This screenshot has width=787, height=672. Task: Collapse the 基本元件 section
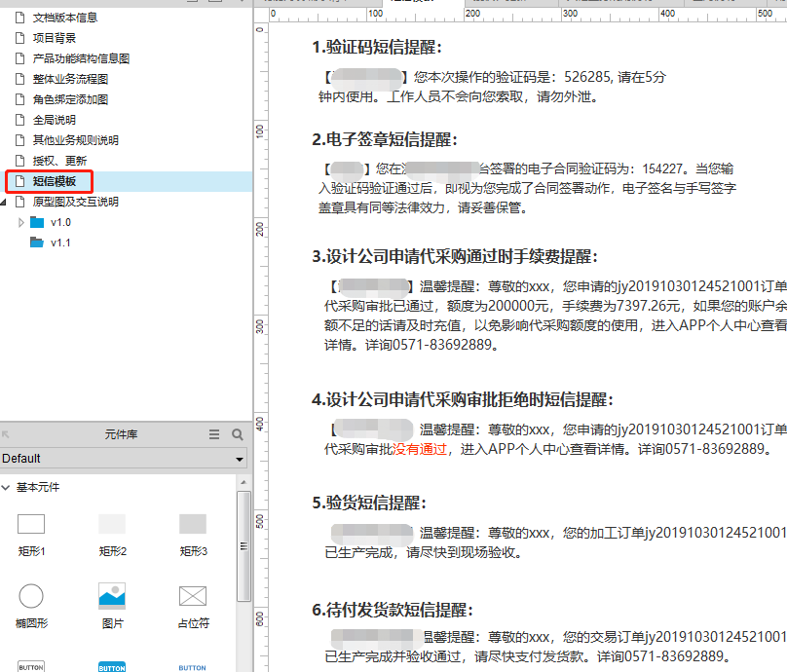[x=8, y=485]
